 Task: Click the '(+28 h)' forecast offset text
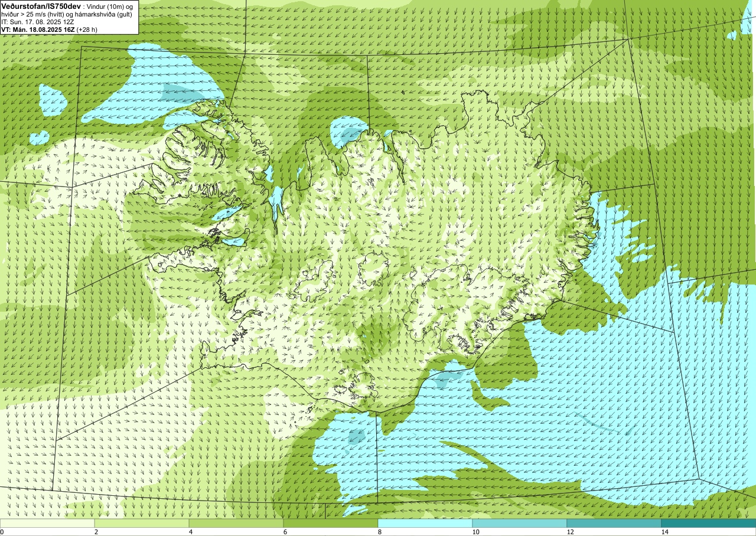[x=87, y=30]
